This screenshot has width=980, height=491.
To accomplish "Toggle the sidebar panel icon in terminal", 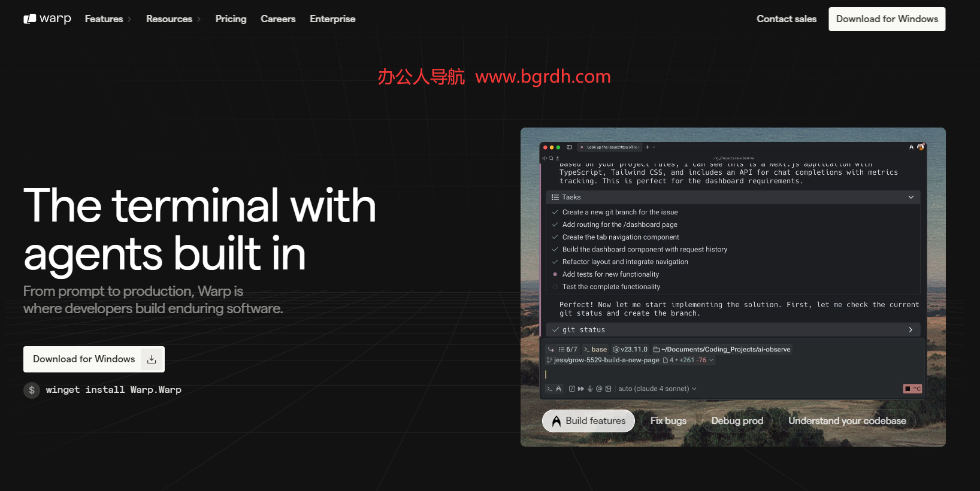I will pyautogui.click(x=569, y=147).
